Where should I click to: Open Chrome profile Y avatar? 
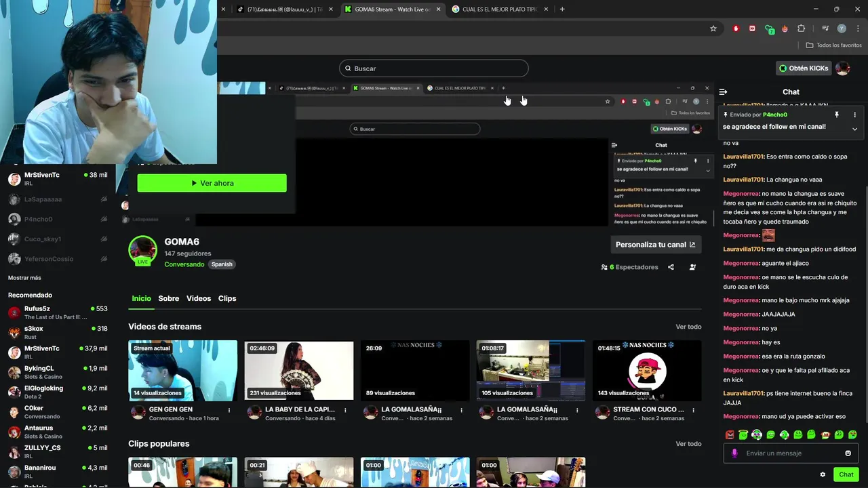tap(842, 28)
